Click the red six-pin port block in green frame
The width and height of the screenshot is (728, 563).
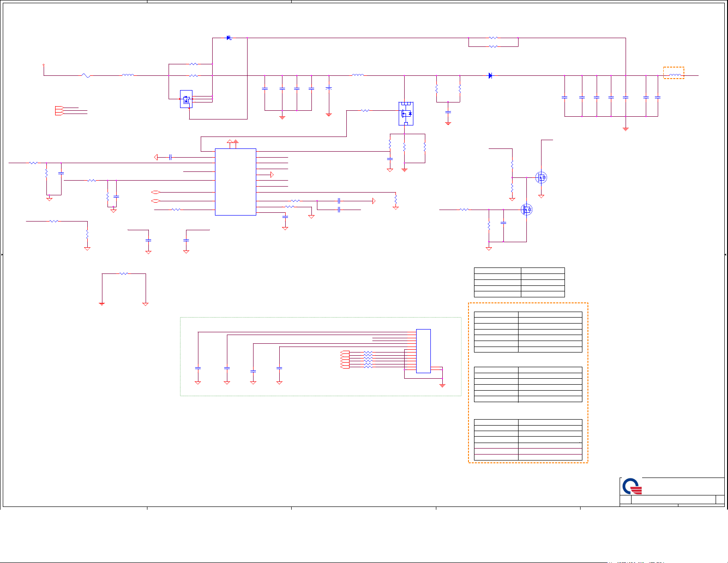[345, 359]
